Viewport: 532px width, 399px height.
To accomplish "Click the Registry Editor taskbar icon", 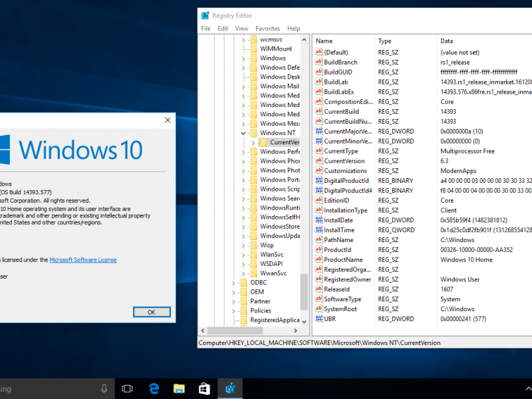I will click(230, 388).
